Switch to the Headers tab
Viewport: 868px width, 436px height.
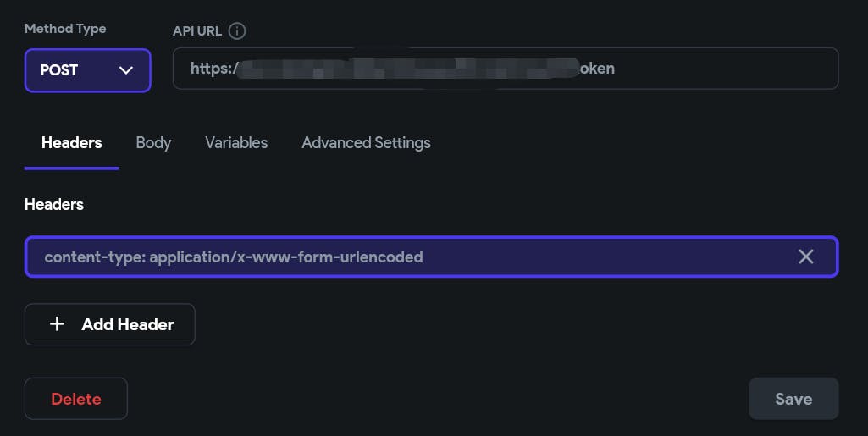click(71, 143)
